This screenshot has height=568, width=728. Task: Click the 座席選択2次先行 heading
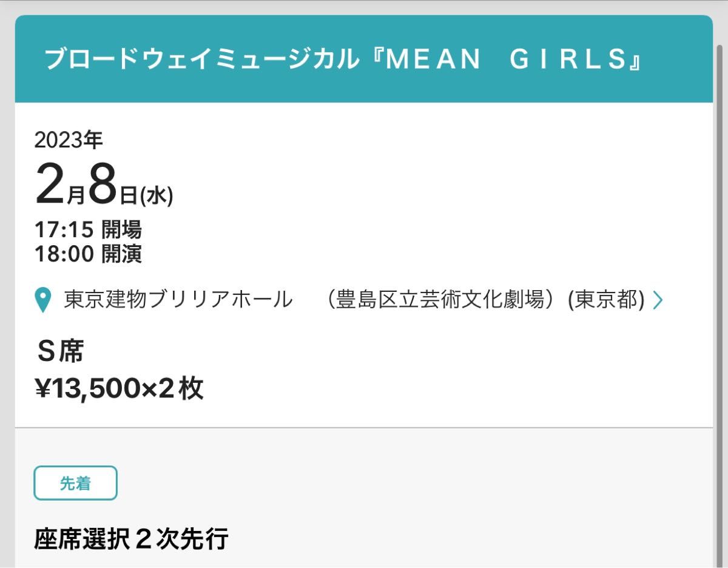coord(132,538)
